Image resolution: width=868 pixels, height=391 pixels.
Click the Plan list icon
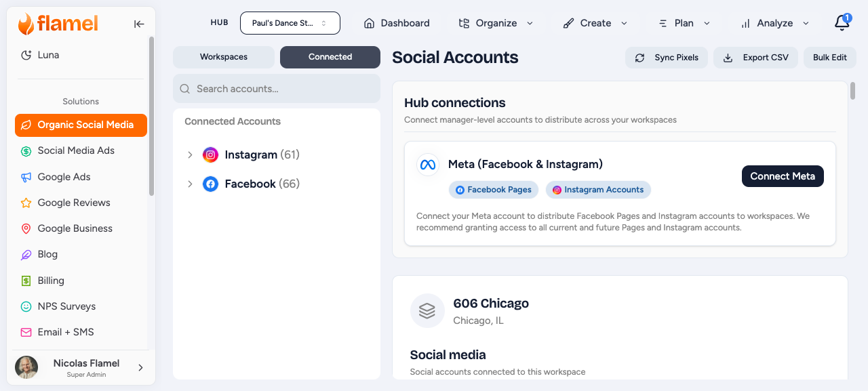[663, 23]
